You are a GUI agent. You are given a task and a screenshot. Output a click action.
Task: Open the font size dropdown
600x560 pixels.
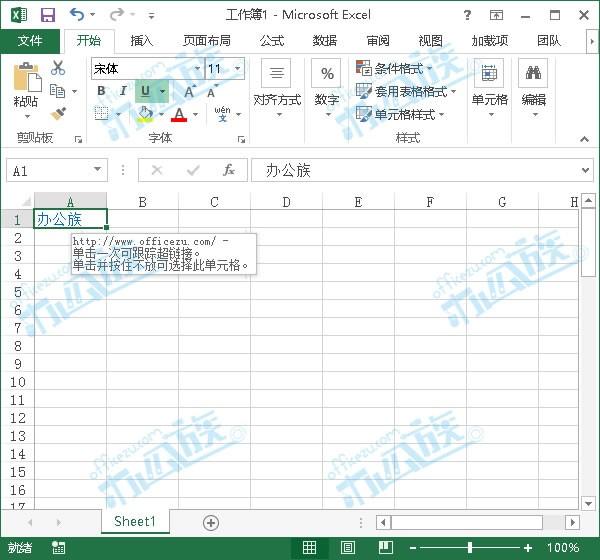click(238, 69)
